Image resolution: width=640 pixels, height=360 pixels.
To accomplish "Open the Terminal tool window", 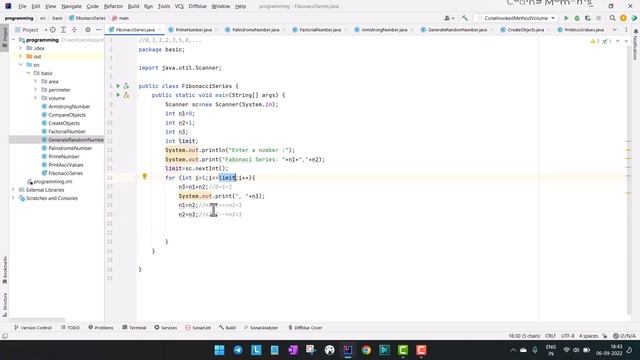I will (x=134, y=328).
